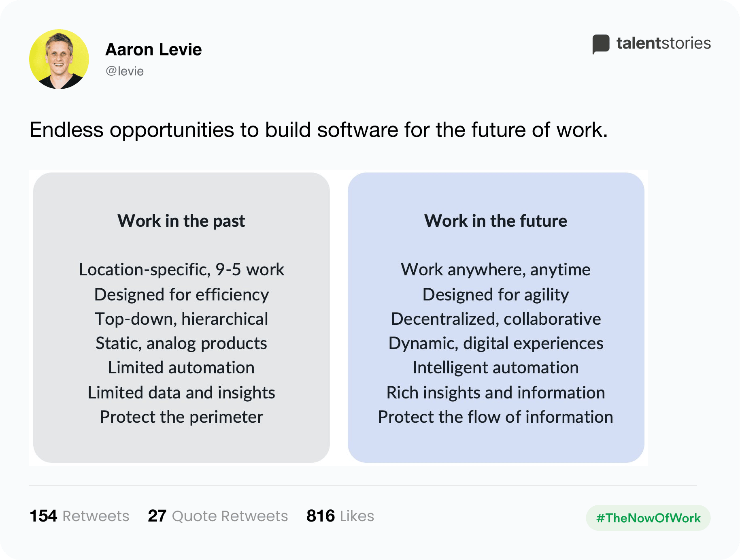740x560 pixels.
Task: Select 'Designed for agility' text
Action: pyautogui.click(x=495, y=295)
